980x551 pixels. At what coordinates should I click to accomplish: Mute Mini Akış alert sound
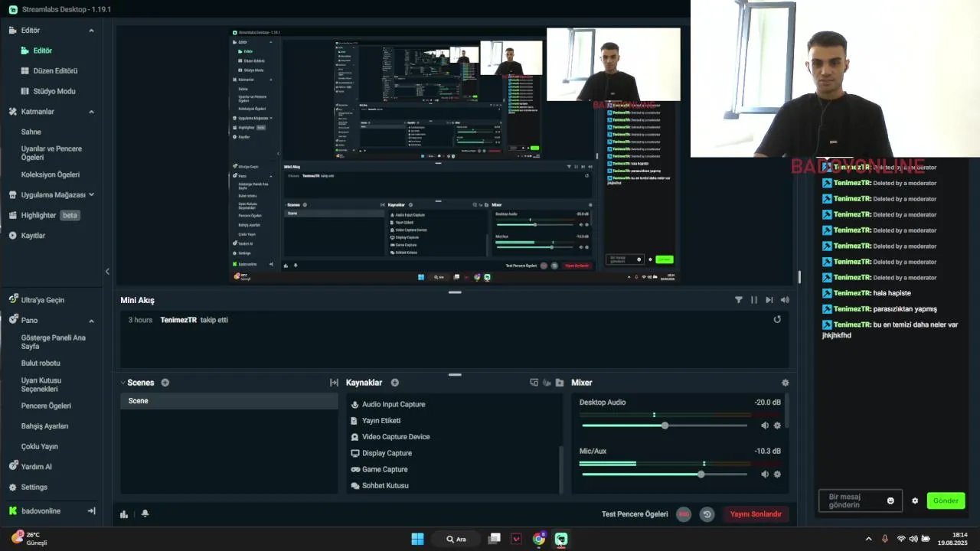[x=785, y=300]
